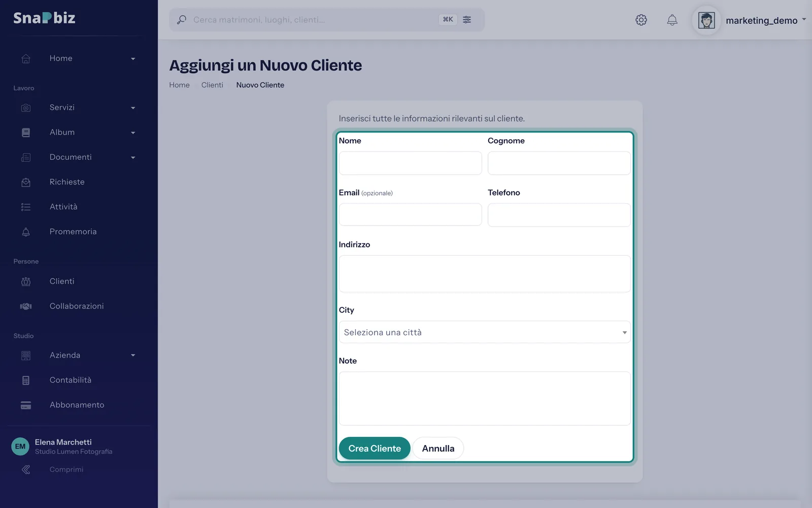Image resolution: width=812 pixels, height=508 pixels.
Task: Focus the Cognome input field
Action: point(559,163)
